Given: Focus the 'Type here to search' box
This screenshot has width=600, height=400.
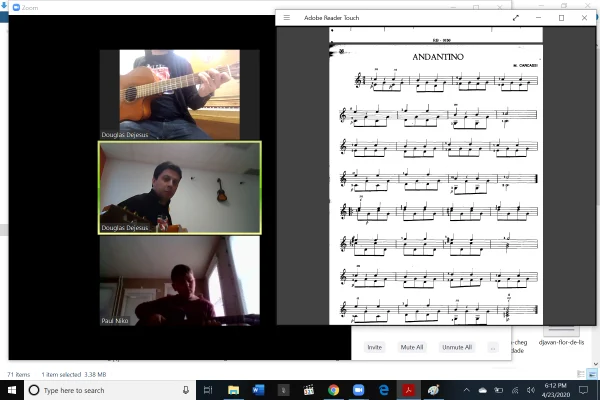Looking at the screenshot, I should tap(110, 390).
